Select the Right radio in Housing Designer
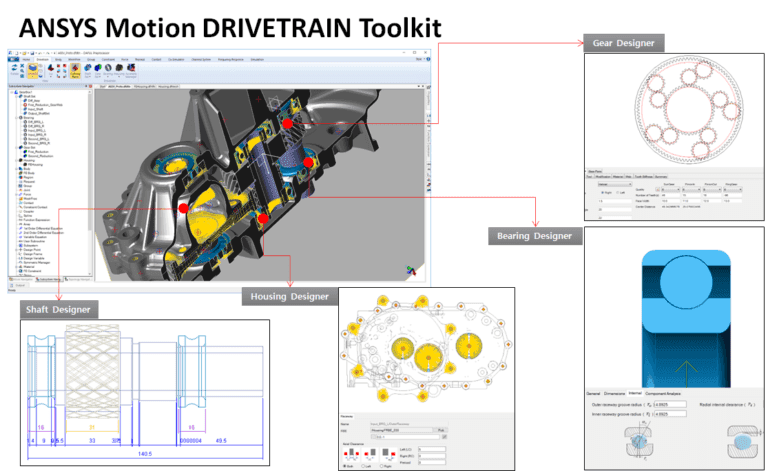The image size is (768, 471). pos(382,466)
